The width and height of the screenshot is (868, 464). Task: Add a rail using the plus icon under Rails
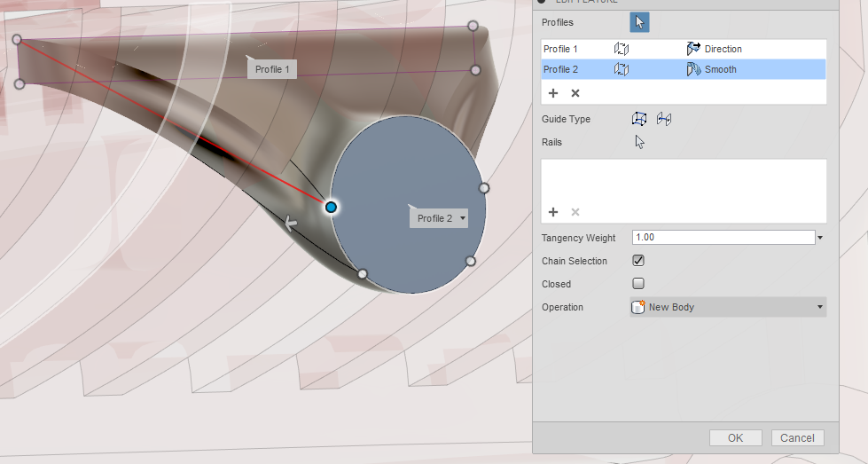(553, 212)
